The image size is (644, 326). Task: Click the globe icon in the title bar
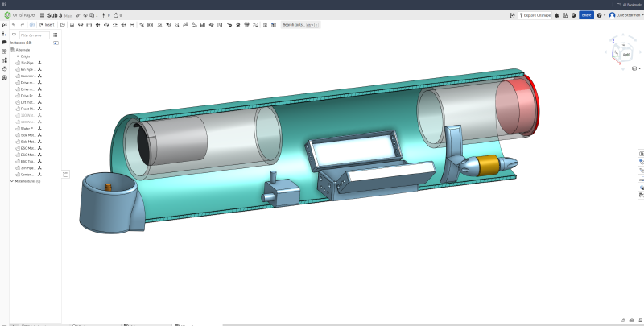pyautogui.click(x=85, y=15)
